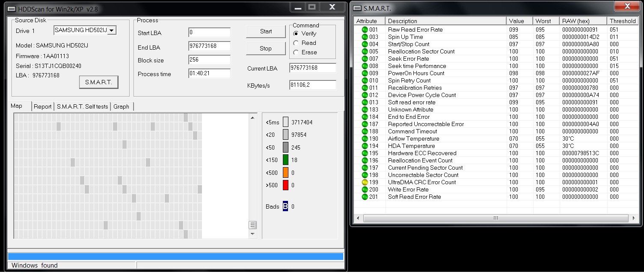Click the map scrollbar up arrow
Viewport: 644px width, 277px height.
(252, 118)
